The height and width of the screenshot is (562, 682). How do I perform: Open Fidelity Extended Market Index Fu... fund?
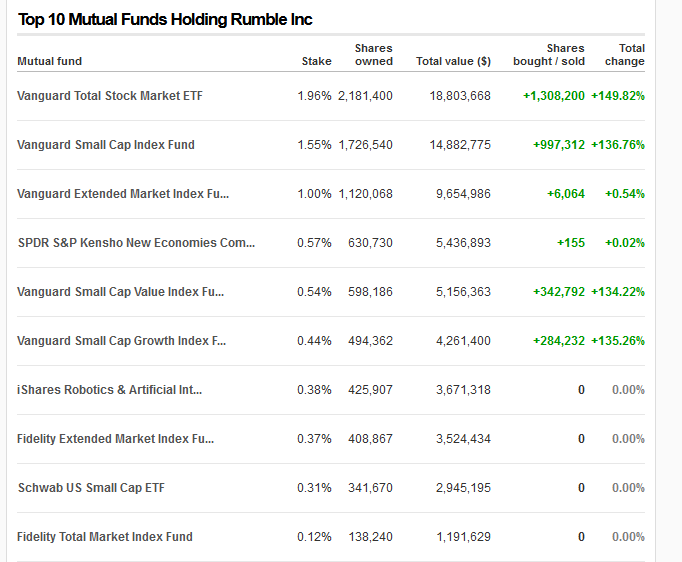click(115, 439)
